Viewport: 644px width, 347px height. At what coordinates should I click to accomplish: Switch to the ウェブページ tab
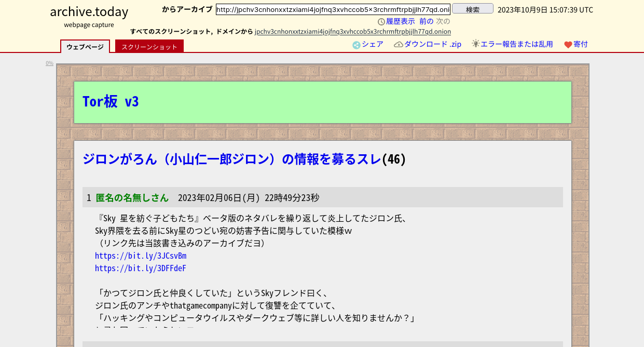click(85, 47)
